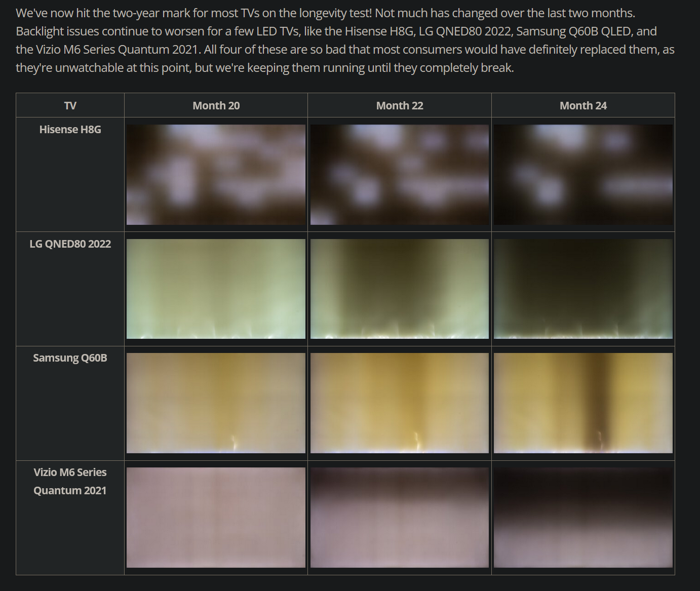Viewport: 700px width, 591px height.
Task: Click the LG QNED80 2022 row label
Action: click(70, 244)
